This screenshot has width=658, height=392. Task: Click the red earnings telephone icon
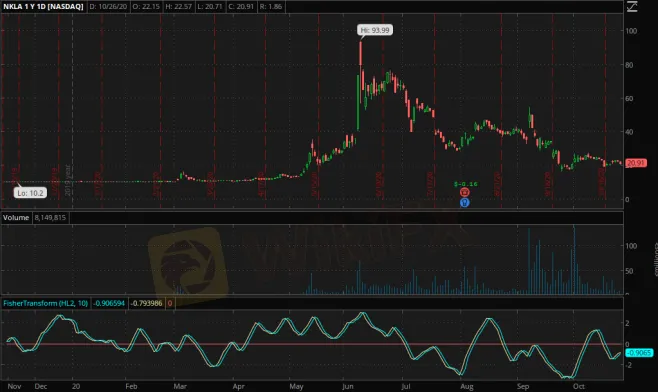point(465,193)
